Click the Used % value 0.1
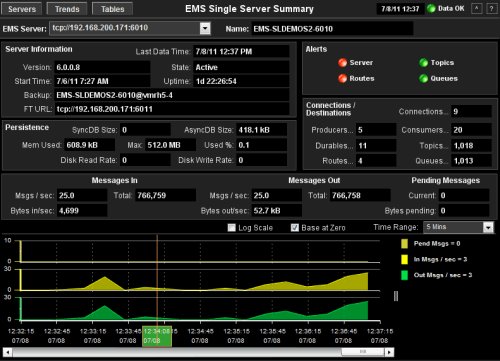The height and width of the screenshot is (361, 500). [262, 145]
